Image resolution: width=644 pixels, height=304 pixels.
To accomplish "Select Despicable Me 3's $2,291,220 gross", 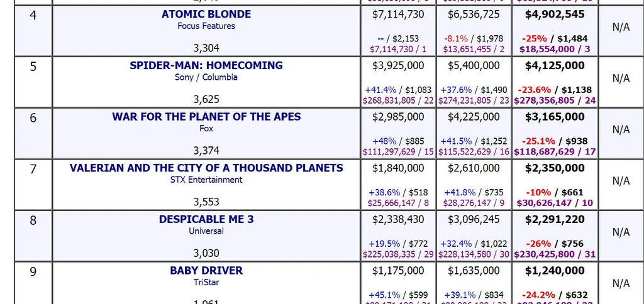I will tap(554, 220).
